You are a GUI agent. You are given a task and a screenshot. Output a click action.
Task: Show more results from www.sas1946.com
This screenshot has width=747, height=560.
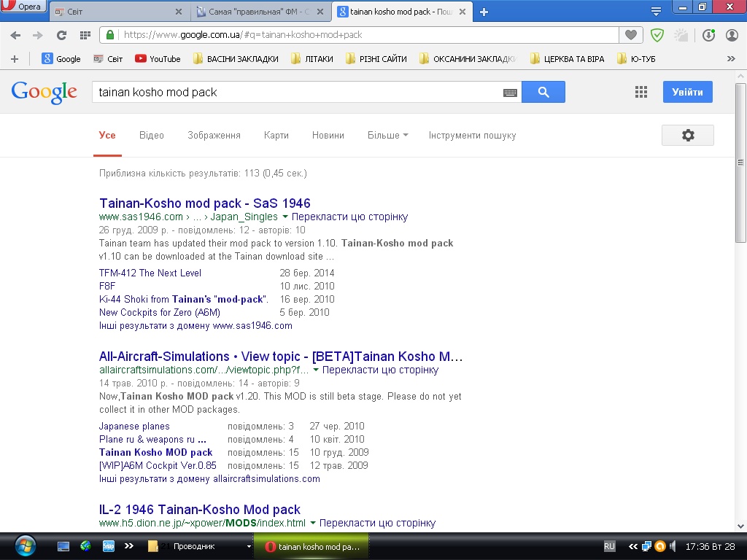click(x=196, y=326)
